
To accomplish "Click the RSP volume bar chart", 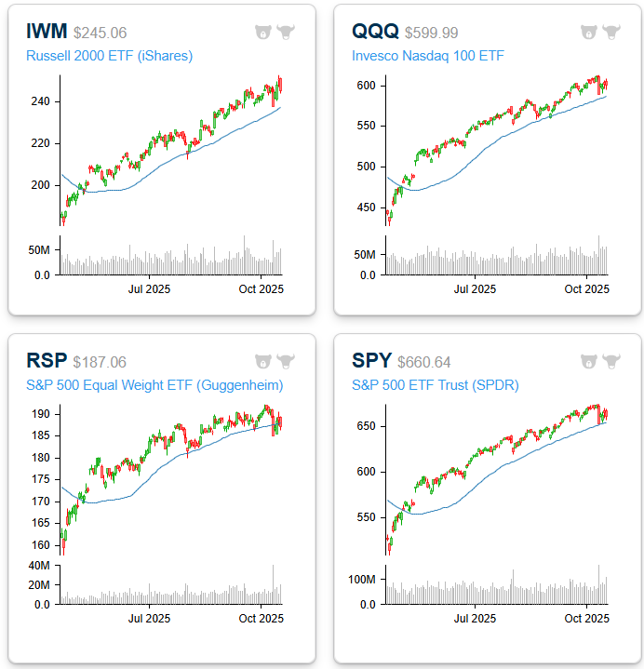I will click(x=171, y=588).
